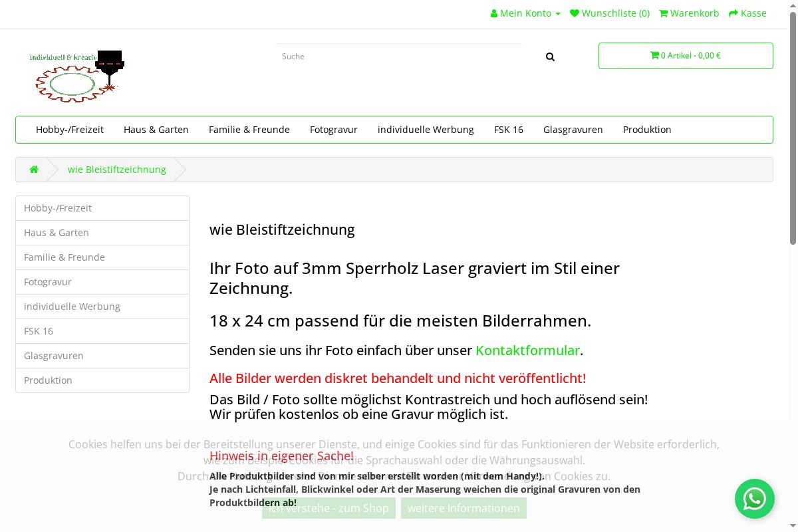Select Fotogravur in the sidebar
This screenshot has height=532, width=798.
(102, 282)
